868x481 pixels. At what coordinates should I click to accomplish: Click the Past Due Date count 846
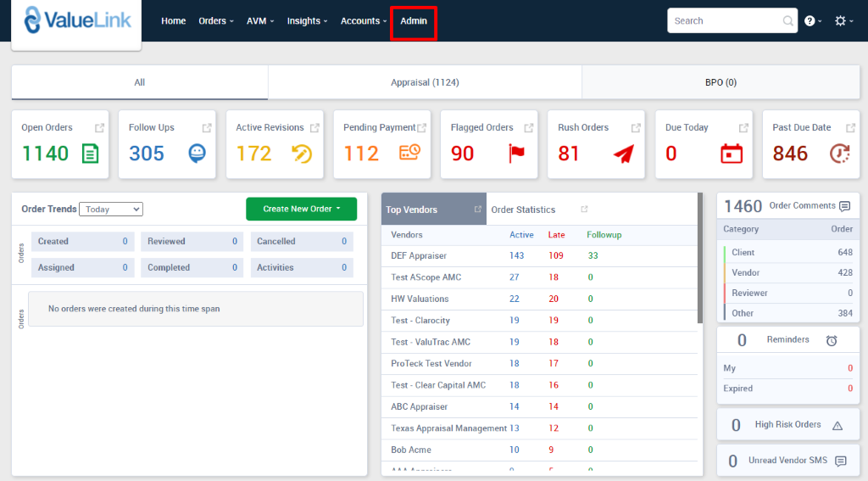click(790, 154)
